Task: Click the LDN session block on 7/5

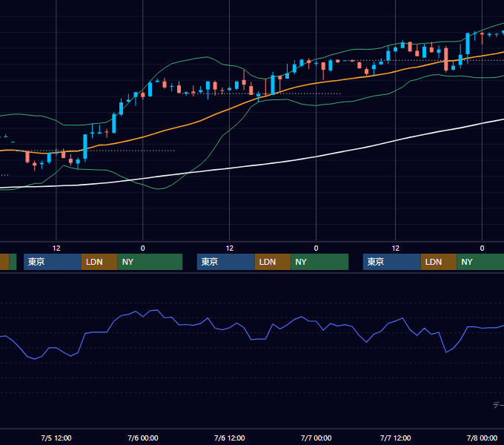Action: pos(99,262)
